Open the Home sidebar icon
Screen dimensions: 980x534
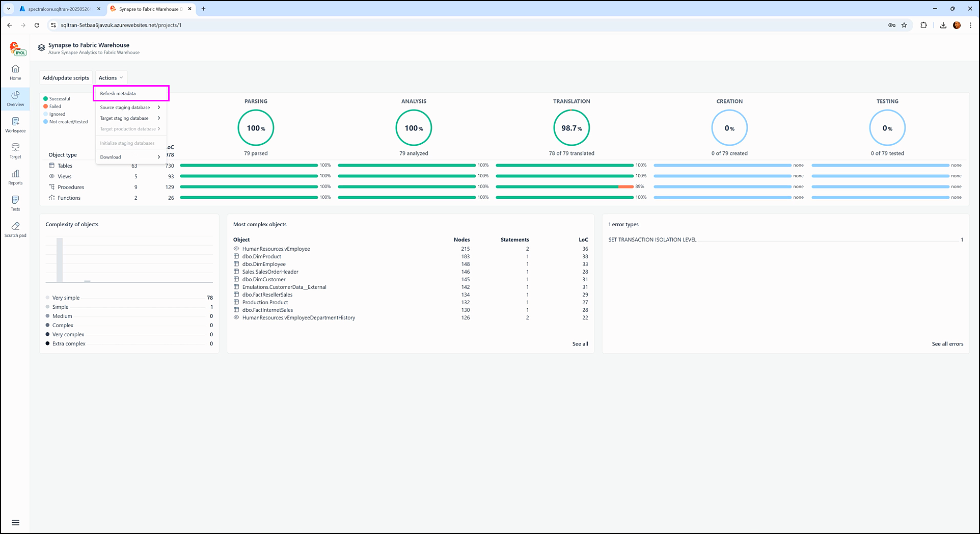[15, 72]
